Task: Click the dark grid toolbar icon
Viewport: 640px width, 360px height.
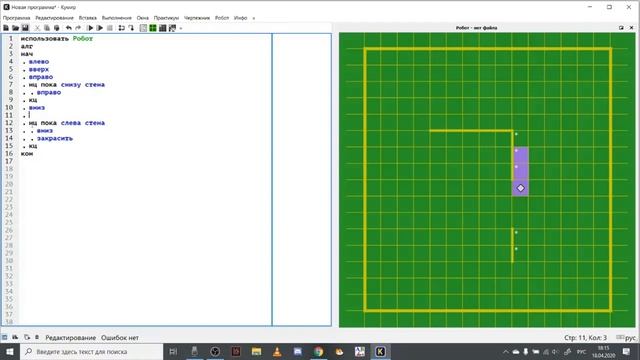Action: coord(162,28)
